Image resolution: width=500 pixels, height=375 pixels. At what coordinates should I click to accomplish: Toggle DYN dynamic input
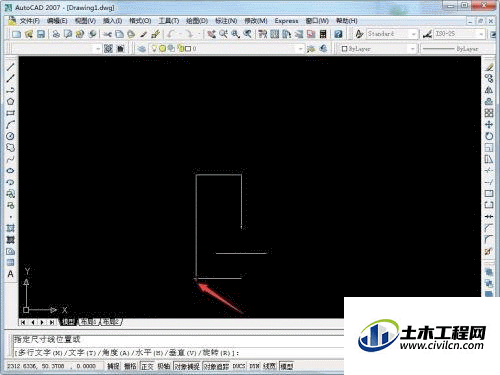pos(255,366)
